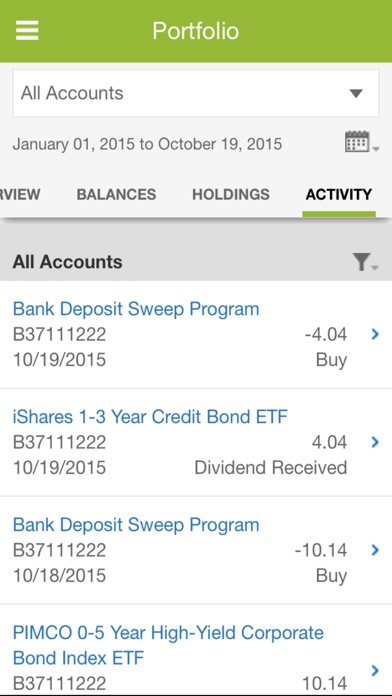Switch to the Balances tab
The image size is (392, 696).
click(x=116, y=194)
